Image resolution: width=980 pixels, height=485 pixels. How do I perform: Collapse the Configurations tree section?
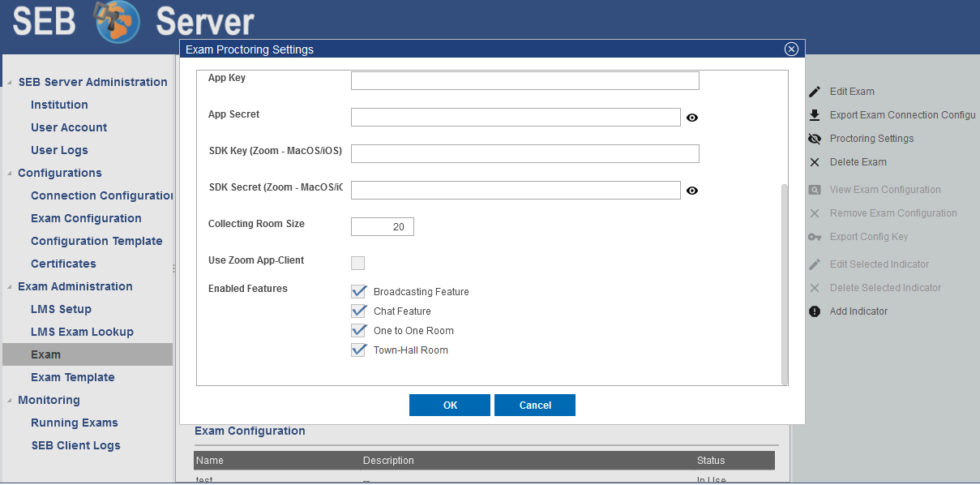[x=11, y=174]
